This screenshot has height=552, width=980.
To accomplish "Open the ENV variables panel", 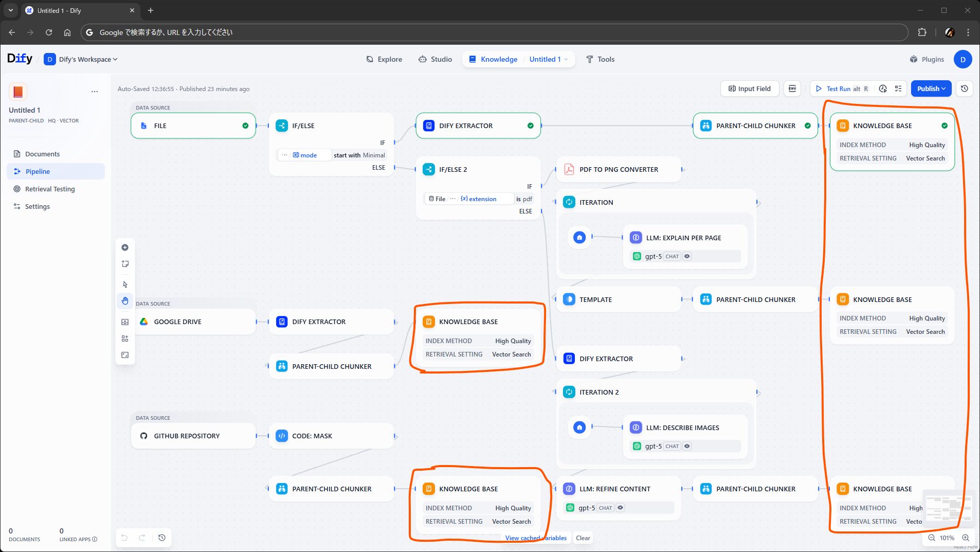I will pyautogui.click(x=792, y=88).
